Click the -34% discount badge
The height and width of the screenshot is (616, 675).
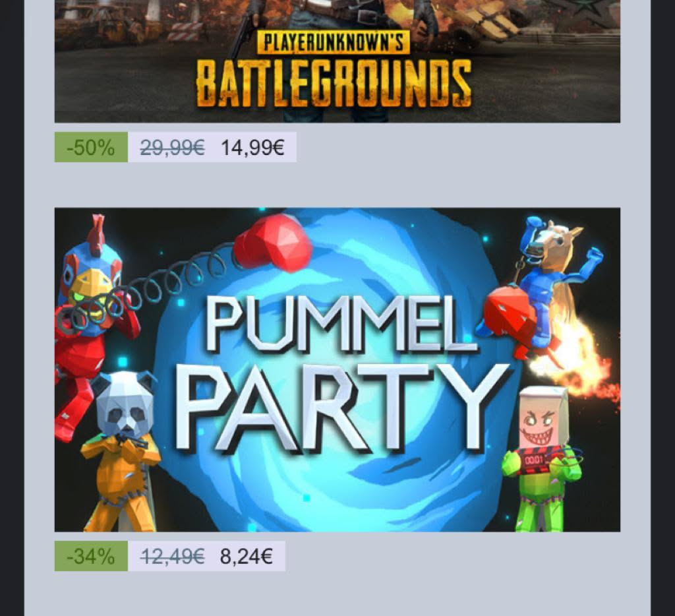point(91,557)
